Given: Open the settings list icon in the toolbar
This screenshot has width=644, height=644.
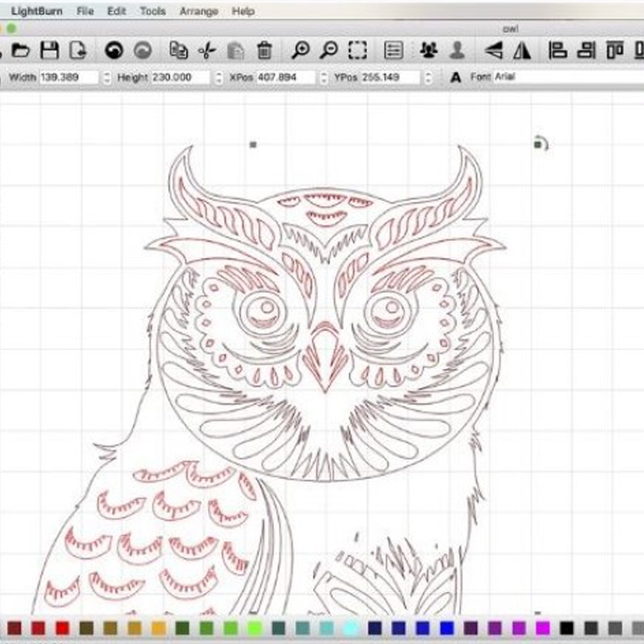Looking at the screenshot, I should click(x=393, y=50).
